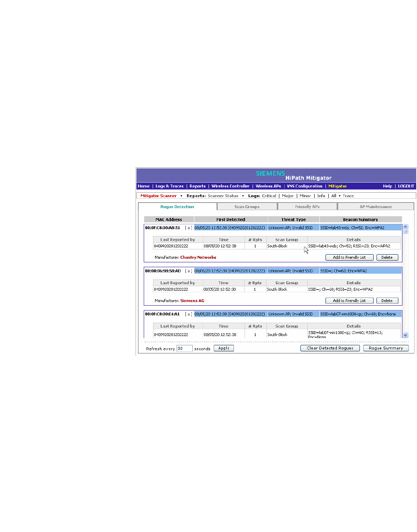Open Logs & Traces menu

coord(169,186)
